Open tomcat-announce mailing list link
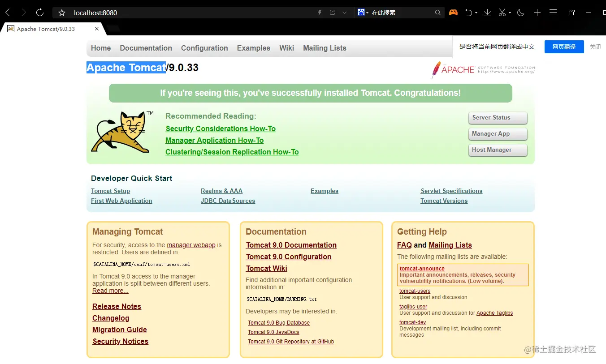 coord(422,269)
